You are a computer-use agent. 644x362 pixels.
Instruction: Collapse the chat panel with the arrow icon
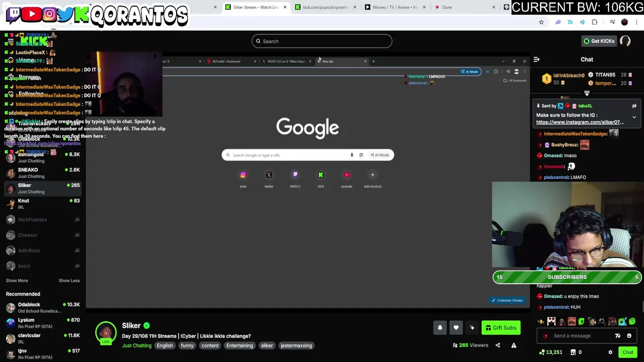[x=536, y=59]
